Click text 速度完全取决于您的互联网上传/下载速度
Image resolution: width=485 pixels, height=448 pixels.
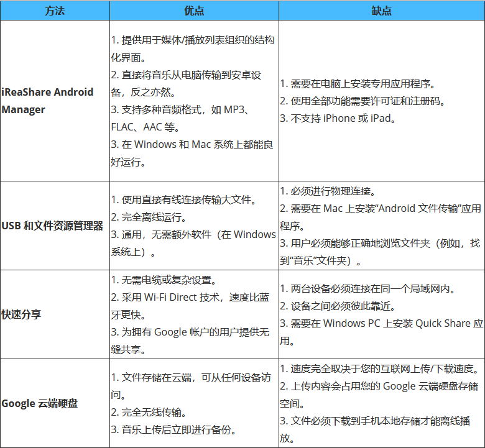(x=382, y=368)
